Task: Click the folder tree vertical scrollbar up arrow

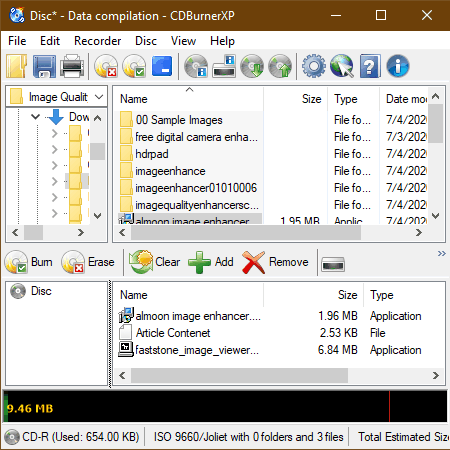Action: 97,118
